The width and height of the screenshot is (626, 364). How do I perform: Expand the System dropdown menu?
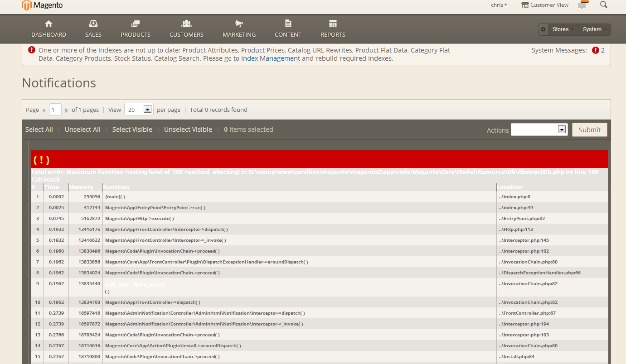[595, 29]
